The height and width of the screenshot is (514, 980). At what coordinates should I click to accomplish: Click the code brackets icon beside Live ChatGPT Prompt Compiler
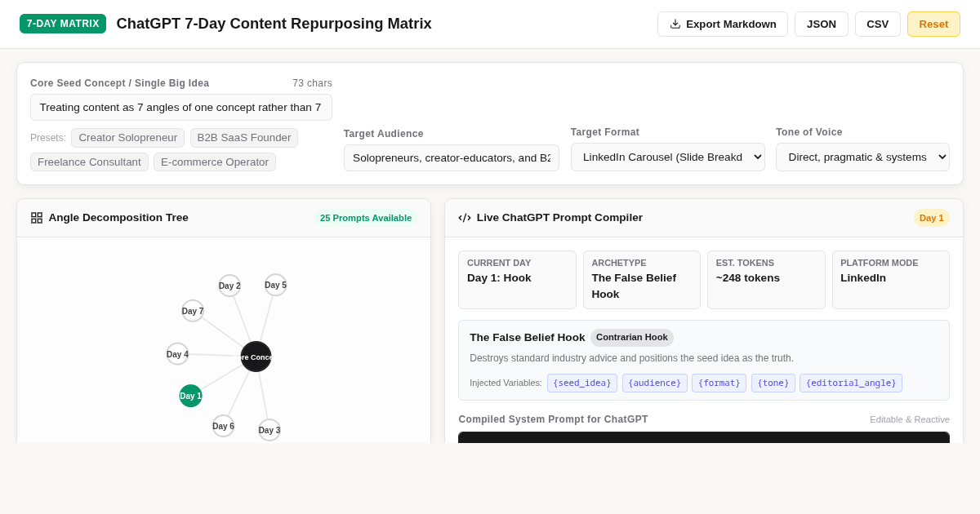pyautogui.click(x=465, y=218)
